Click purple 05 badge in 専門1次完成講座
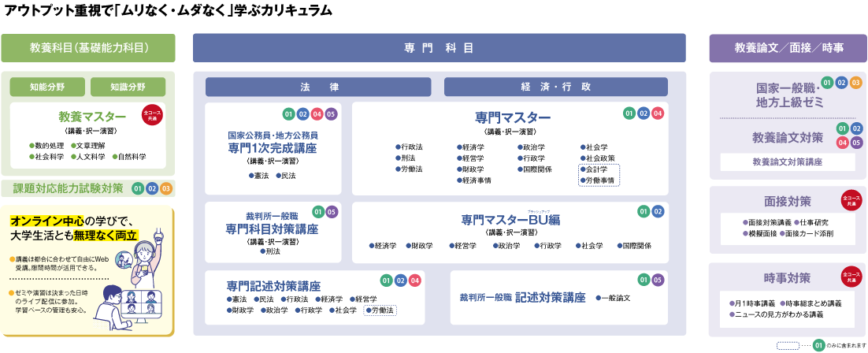The width and height of the screenshot is (868, 353). (x=331, y=114)
